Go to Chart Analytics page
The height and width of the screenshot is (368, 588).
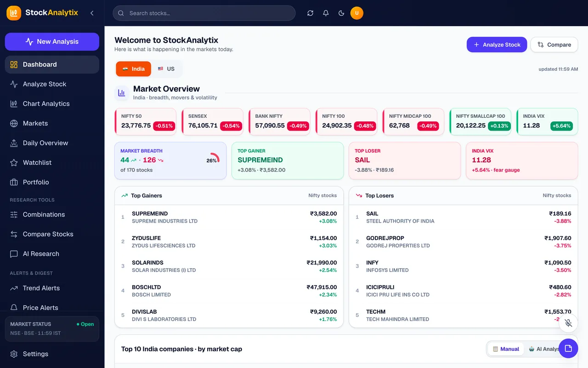(52, 103)
